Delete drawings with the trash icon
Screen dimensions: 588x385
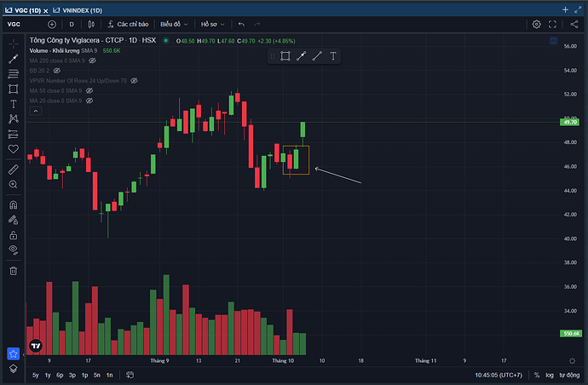13,270
